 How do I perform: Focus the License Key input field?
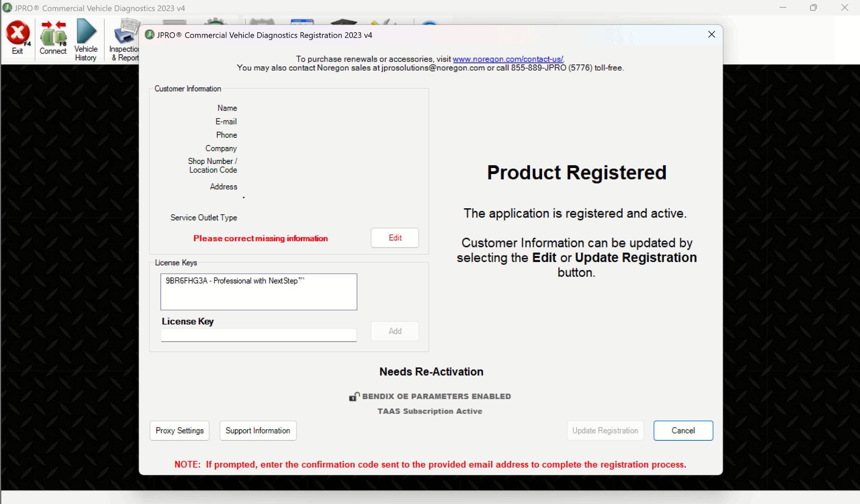(259, 335)
